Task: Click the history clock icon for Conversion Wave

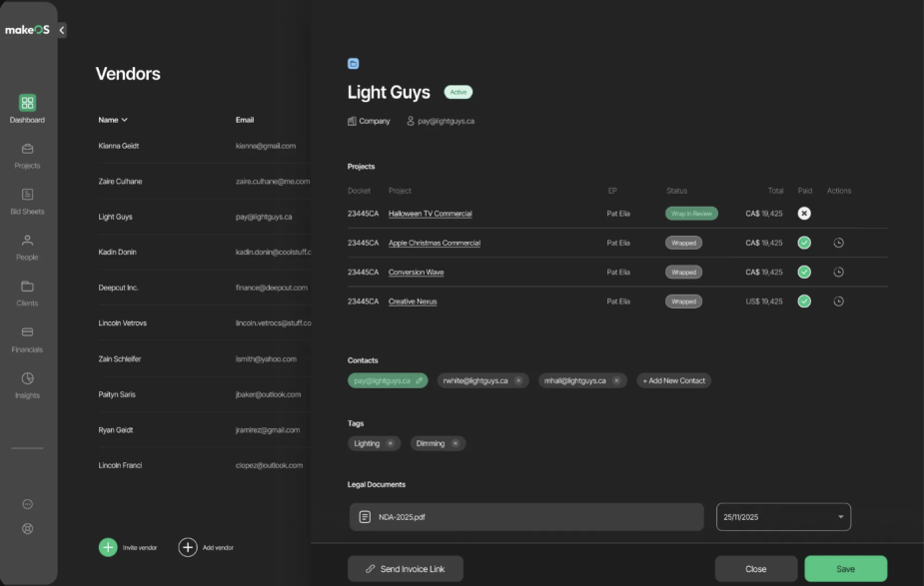Action: tap(838, 272)
